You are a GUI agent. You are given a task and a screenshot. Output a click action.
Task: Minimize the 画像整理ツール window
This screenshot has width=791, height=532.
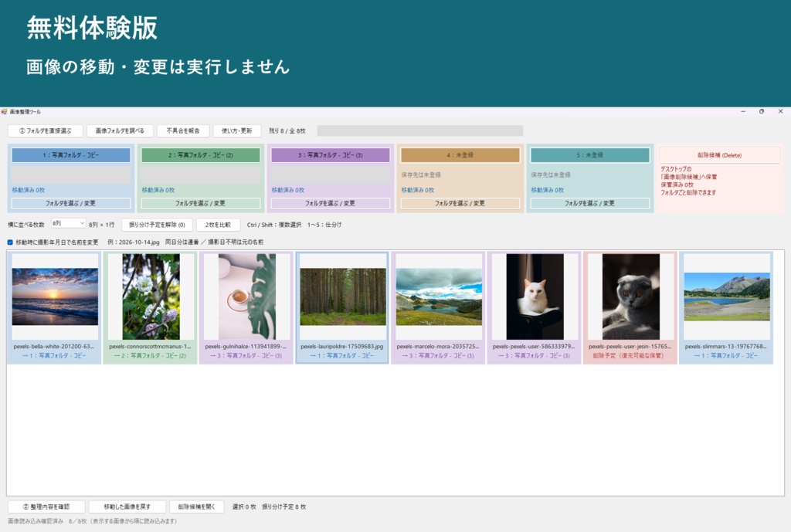point(743,111)
